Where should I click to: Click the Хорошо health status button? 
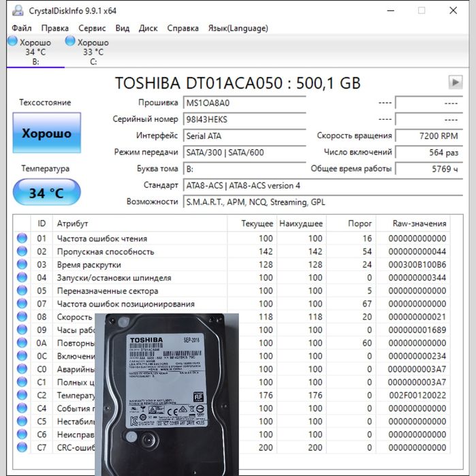click(x=47, y=133)
